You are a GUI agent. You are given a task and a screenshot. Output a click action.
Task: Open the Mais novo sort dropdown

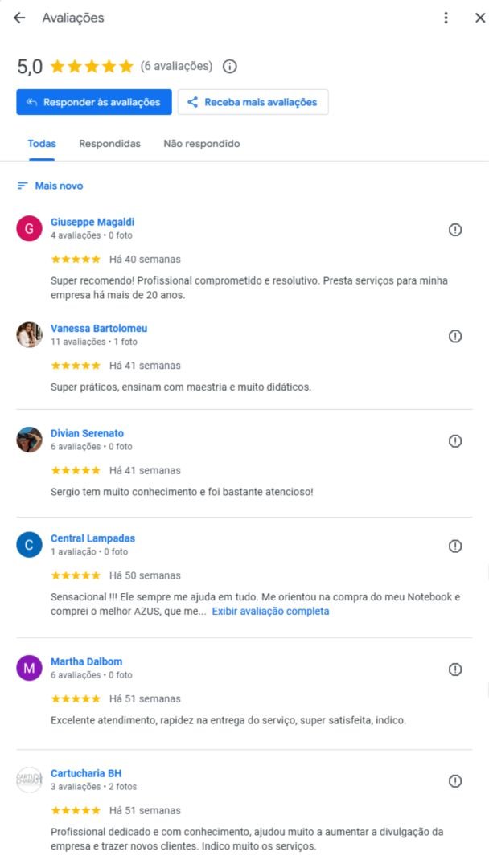(x=51, y=186)
